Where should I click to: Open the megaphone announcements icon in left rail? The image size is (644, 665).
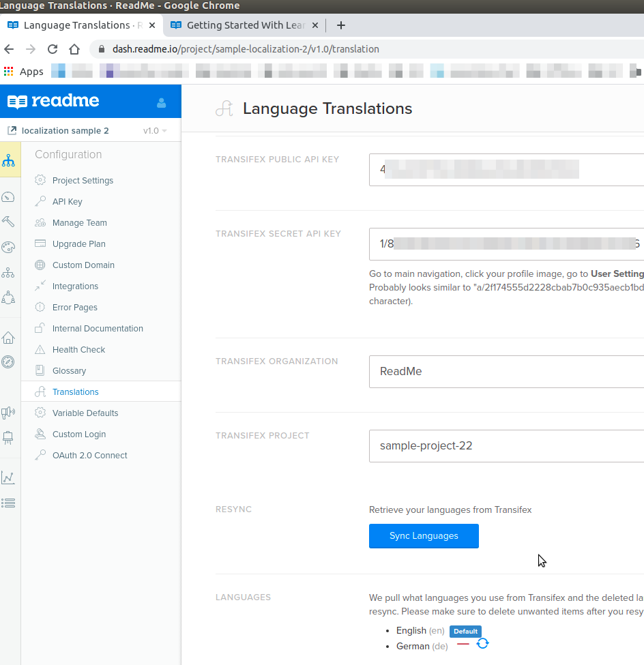click(x=8, y=412)
